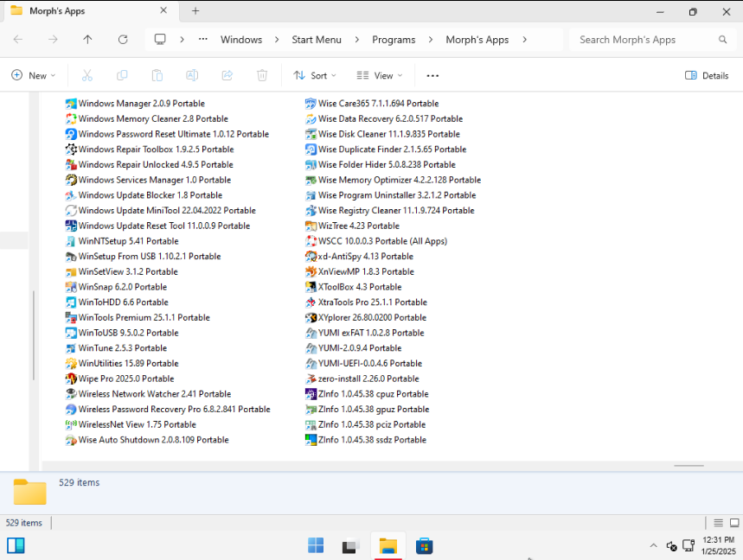Add a new File Explorer tab
This screenshot has width=743, height=560.
click(195, 11)
